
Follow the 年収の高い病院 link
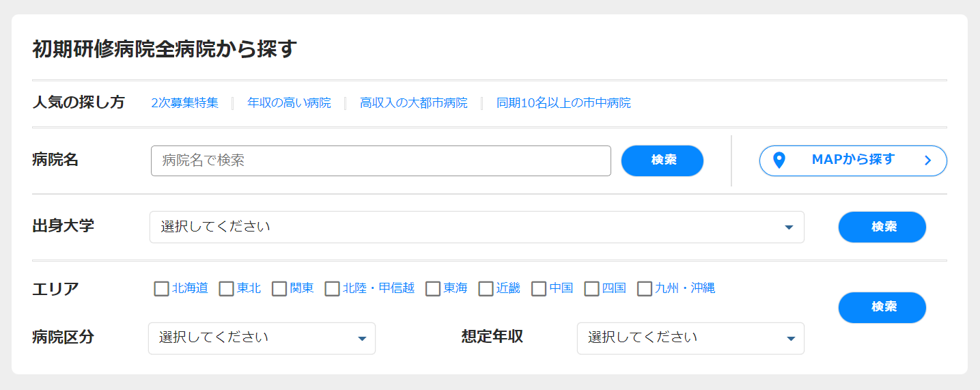point(289,103)
